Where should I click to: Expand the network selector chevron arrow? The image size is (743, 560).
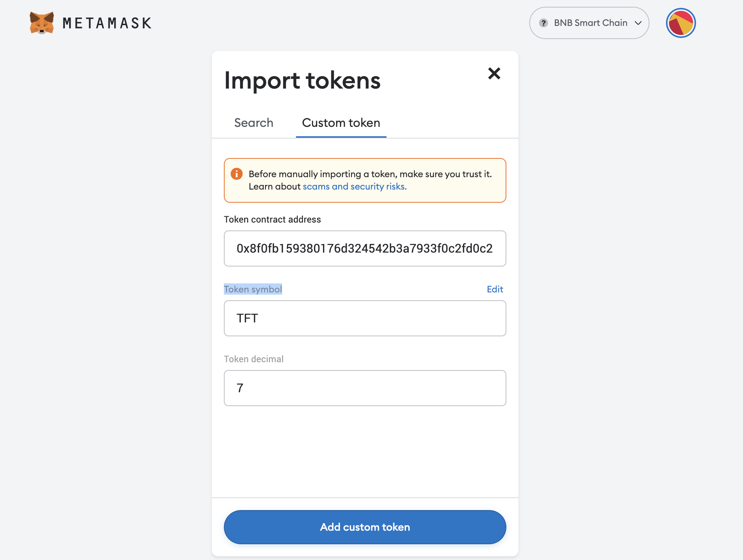638,23
